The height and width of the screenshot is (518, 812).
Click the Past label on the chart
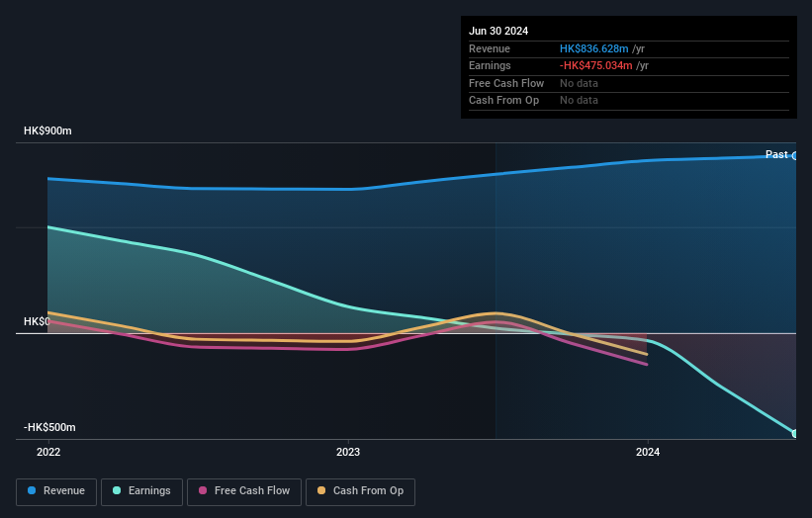point(776,155)
